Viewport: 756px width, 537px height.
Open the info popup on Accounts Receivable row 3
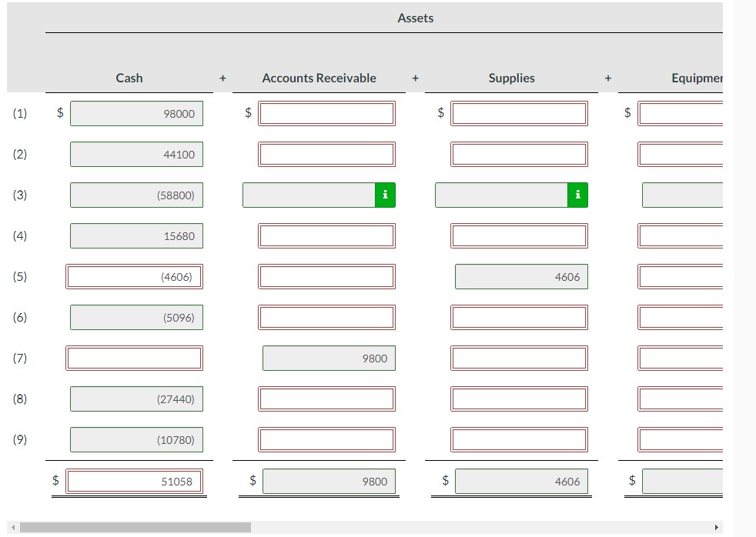384,195
